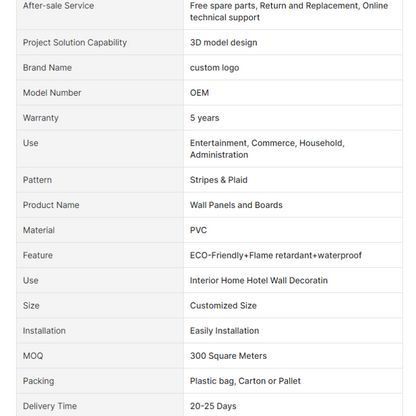Select the "Stripes & Plaid" pattern value
The height and width of the screenshot is (416, 416).
pyautogui.click(x=219, y=180)
